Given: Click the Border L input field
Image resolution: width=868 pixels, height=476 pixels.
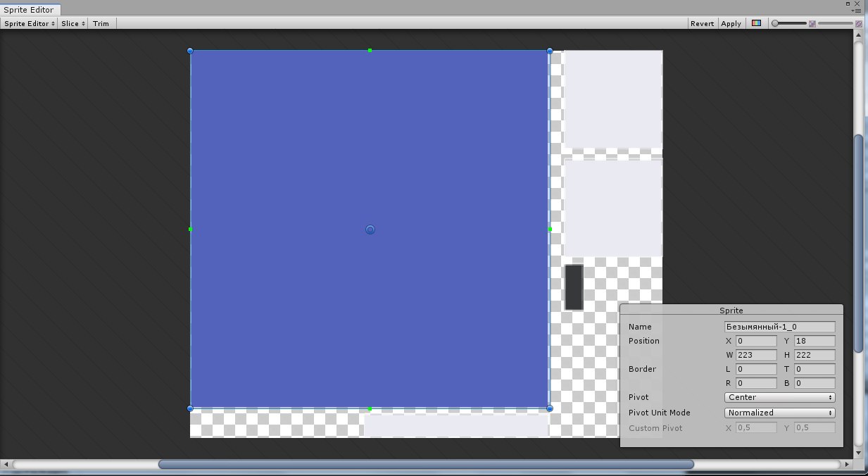Looking at the screenshot, I should (x=756, y=369).
